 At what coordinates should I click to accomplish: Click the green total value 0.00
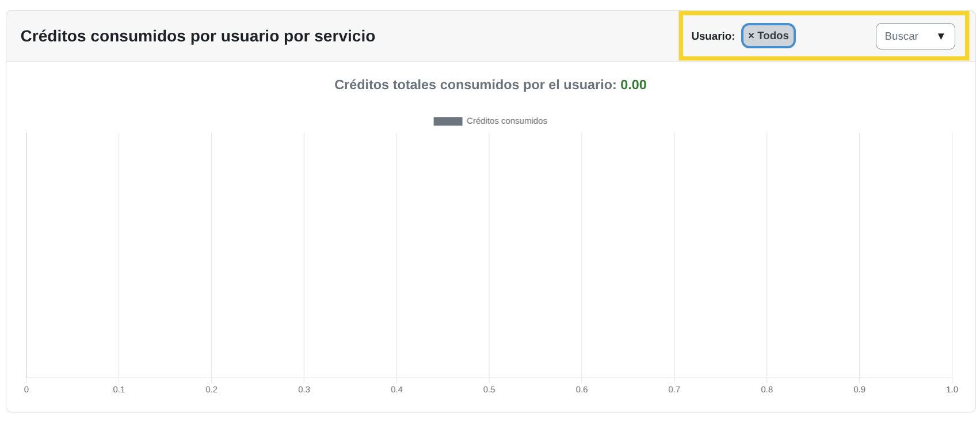(634, 85)
